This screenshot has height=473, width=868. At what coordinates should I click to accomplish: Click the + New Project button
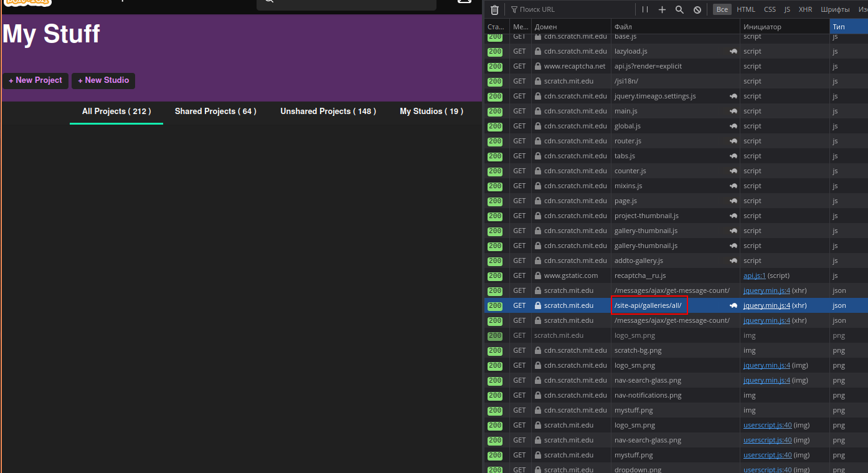[35, 80]
